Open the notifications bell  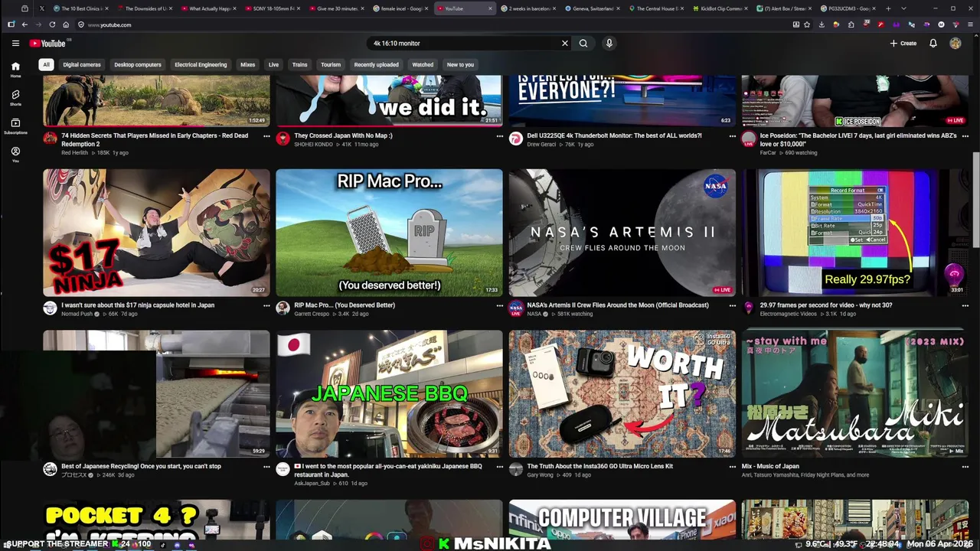[x=933, y=44]
